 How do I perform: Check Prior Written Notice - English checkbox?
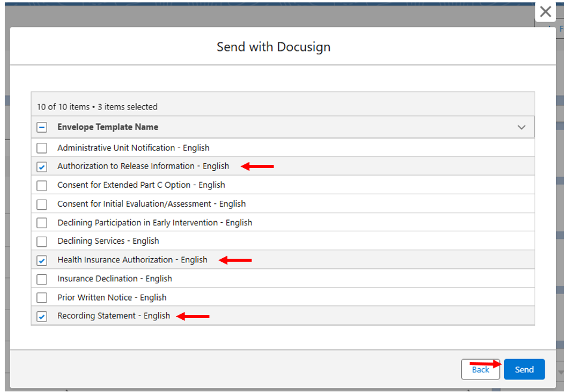[42, 298]
